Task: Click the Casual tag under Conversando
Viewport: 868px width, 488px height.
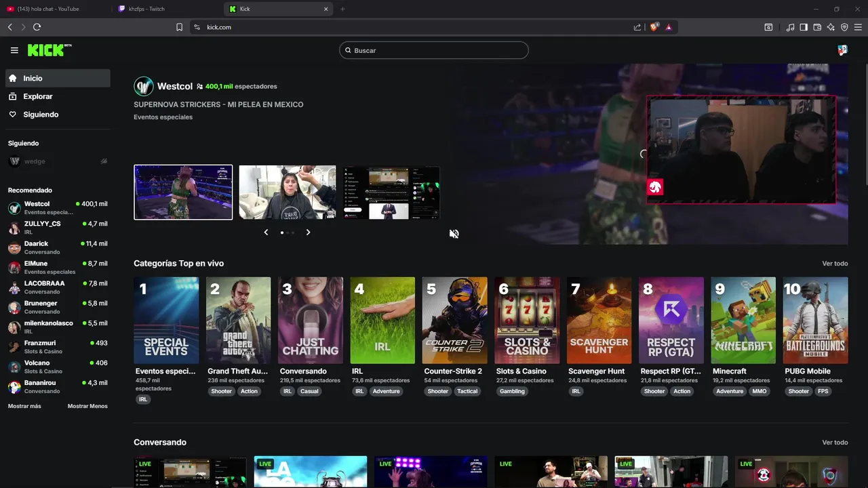Action: point(309,391)
